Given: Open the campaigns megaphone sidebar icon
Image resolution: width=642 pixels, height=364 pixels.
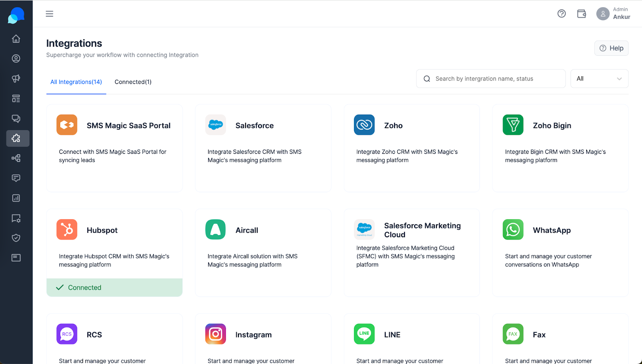Looking at the screenshot, I should [x=16, y=79].
